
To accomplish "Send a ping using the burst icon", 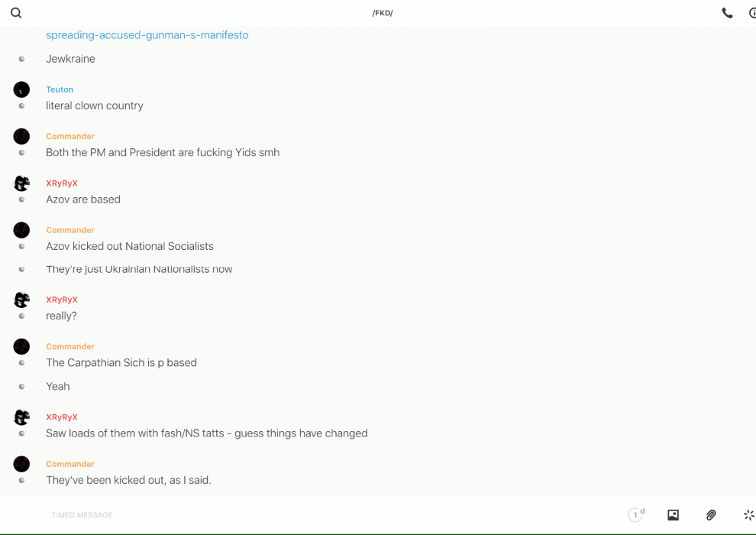I will pyautogui.click(x=748, y=515).
